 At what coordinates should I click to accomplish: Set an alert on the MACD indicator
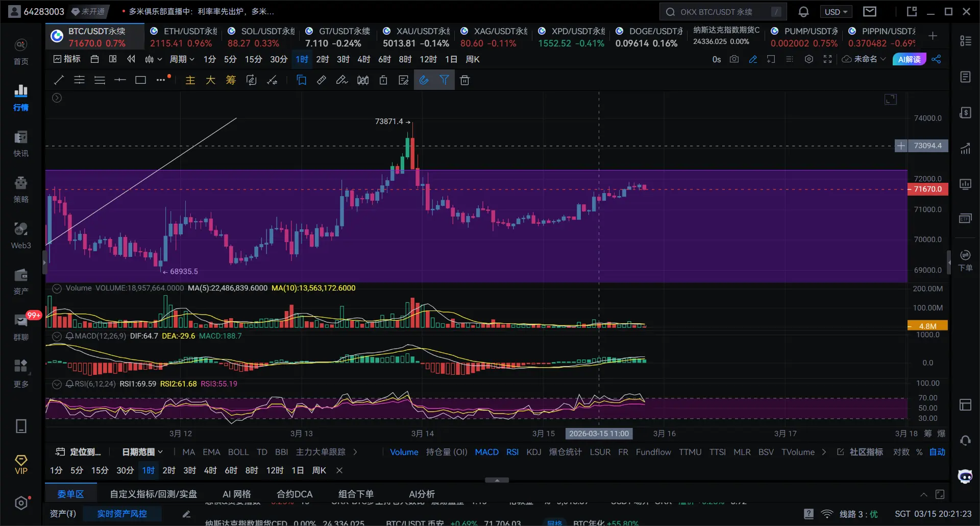[70, 336]
